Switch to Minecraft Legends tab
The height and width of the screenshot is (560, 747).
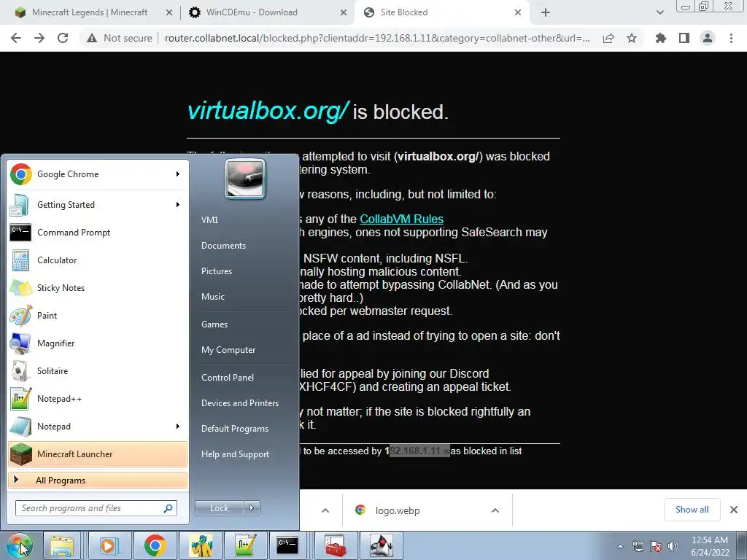(x=90, y=12)
